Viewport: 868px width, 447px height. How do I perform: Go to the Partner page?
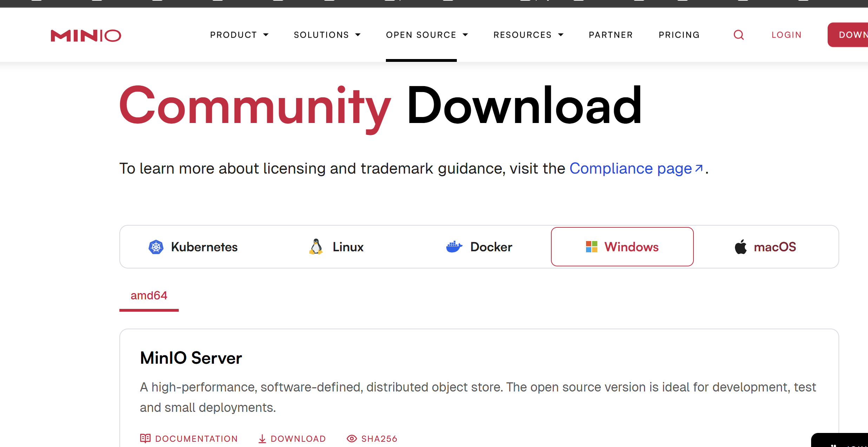click(611, 35)
